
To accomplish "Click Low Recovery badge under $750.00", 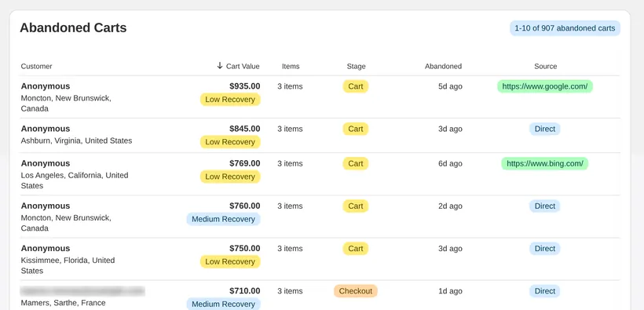I will 230,261.
